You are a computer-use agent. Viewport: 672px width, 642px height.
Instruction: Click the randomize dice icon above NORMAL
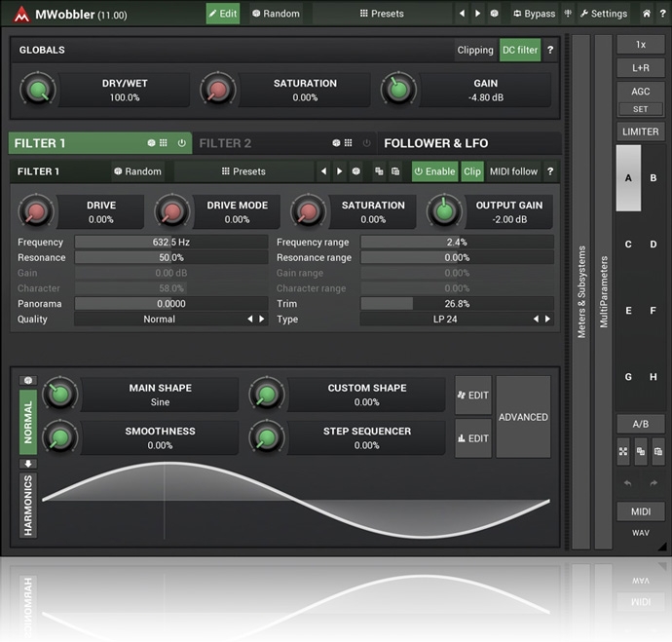tap(27, 380)
